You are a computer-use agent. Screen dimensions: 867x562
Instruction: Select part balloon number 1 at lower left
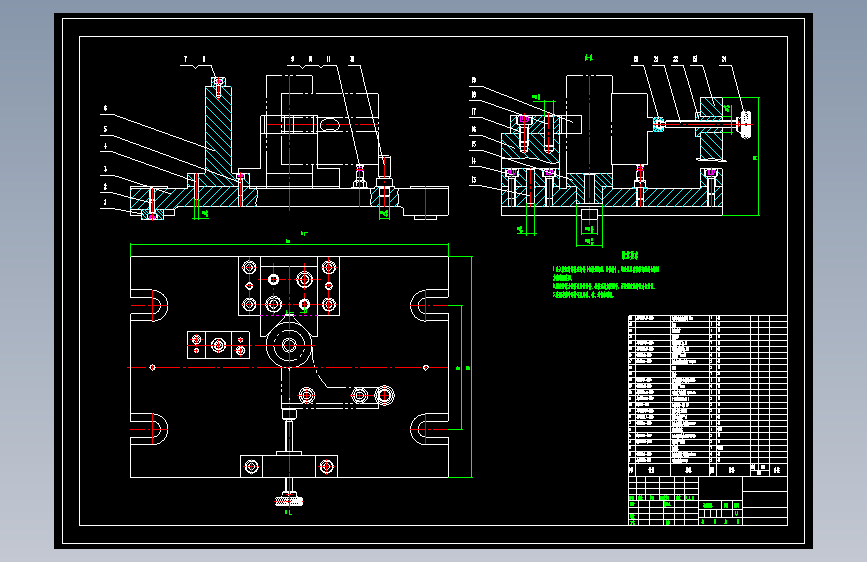coord(105,202)
